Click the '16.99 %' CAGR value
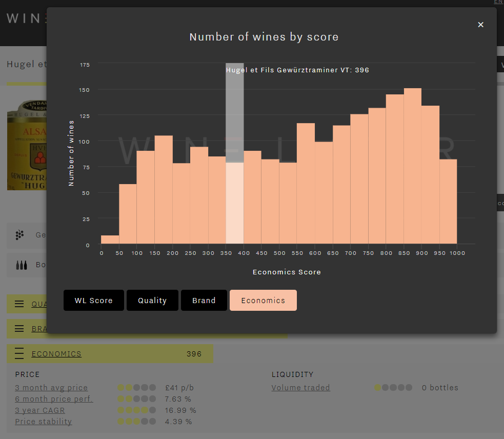The image size is (504, 439). pos(180,410)
